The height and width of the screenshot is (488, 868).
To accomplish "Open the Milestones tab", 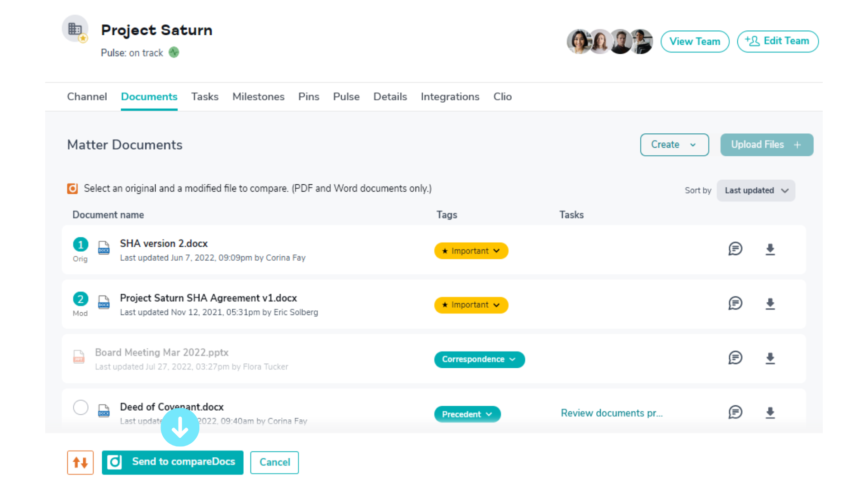I will [x=258, y=97].
